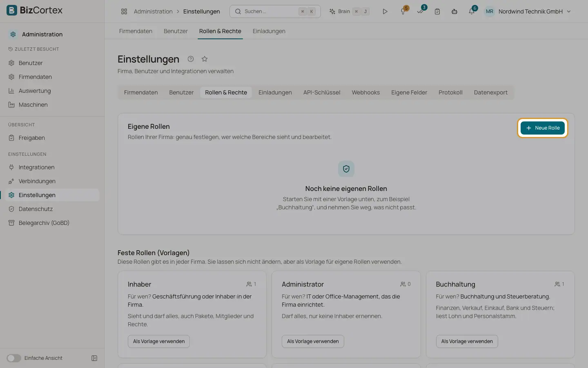Switch to Protokoll tab
Image resolution: width=588 pixels, height=368 pixels.
pyautogui.click(x=450, y=92)
